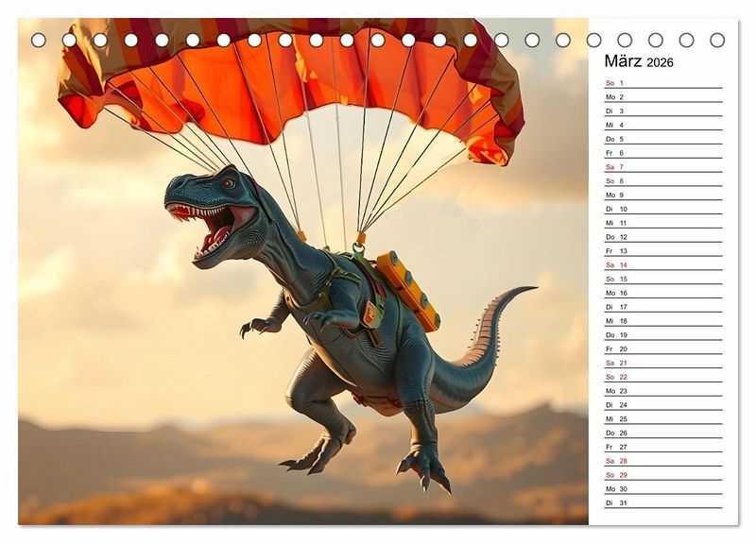Click the Mi 25 calendar row
This screenshot has height=543, width=756.
pyautogui.click(x=662, y=418)
